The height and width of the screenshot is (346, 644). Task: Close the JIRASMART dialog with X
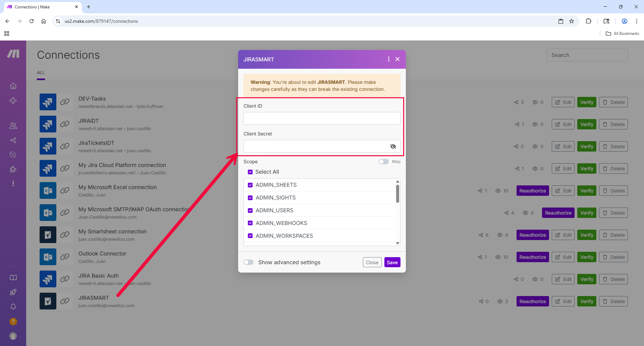point(397,59)
